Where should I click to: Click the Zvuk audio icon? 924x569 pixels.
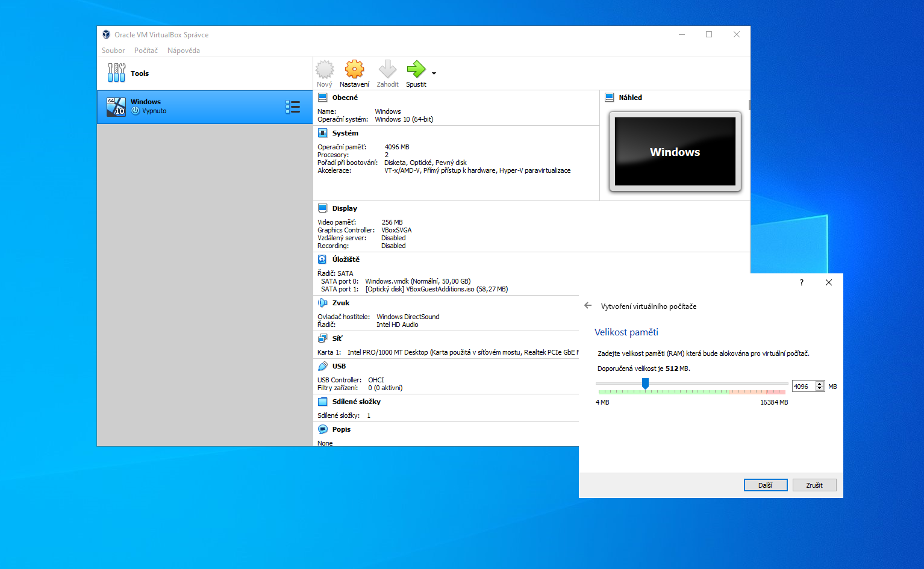coord(322,303)
